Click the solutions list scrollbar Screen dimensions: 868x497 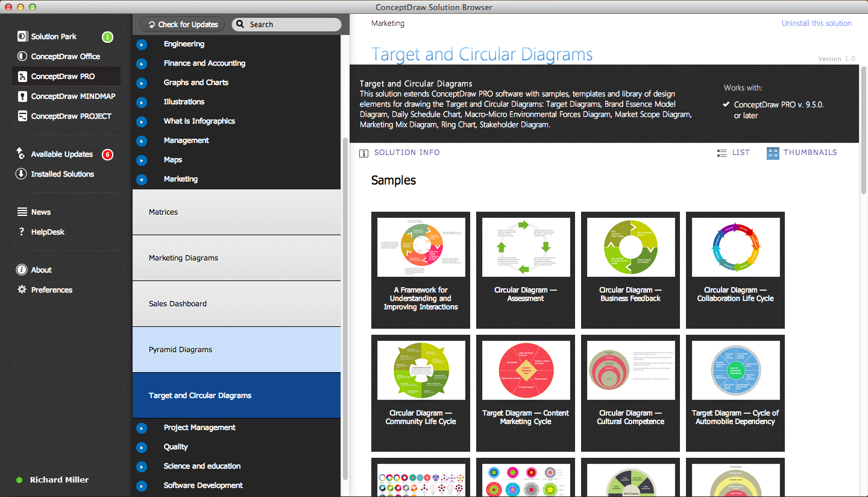click(345, 308)
